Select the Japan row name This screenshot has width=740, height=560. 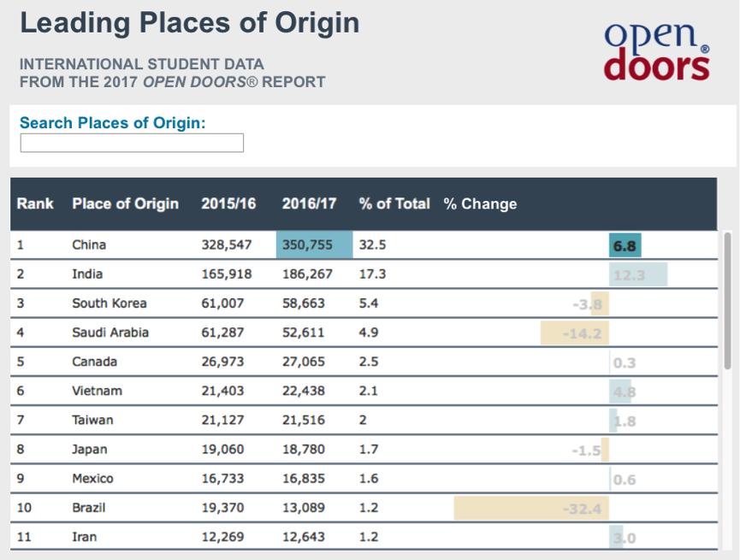89,450
